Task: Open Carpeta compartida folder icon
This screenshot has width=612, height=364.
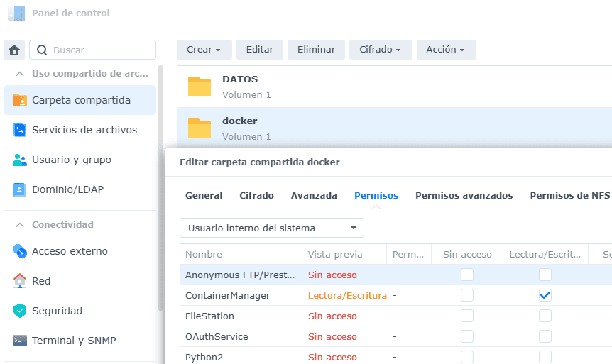Action: (x=20, y=100)
